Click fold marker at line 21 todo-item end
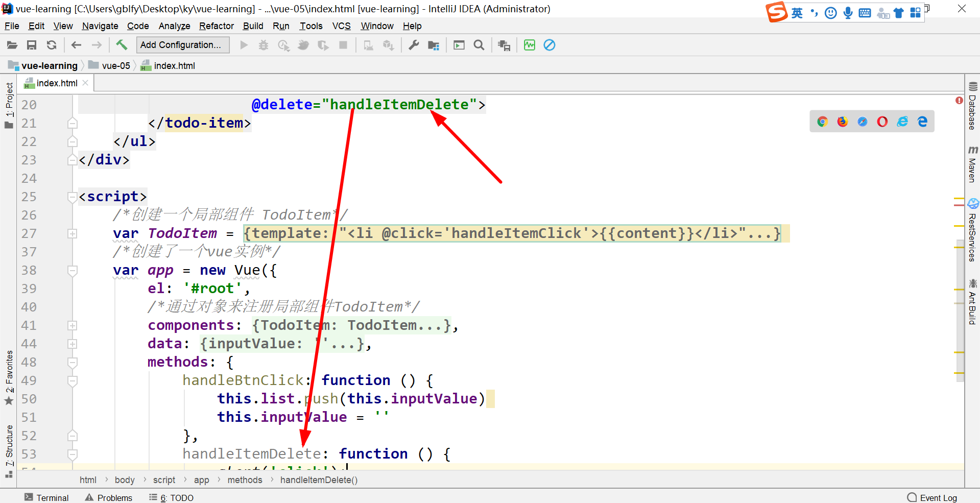The height and width of the screenshot is (503, 980). [x=73, y=123]
